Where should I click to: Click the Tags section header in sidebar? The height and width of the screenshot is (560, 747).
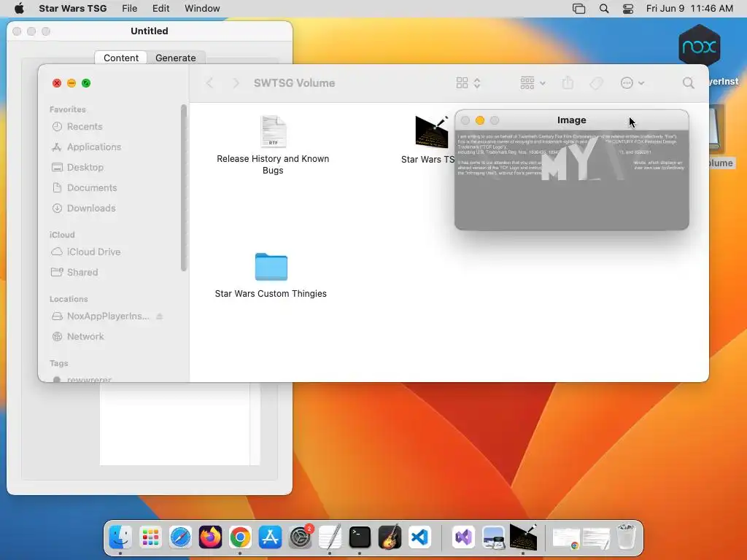coord(58,363)
